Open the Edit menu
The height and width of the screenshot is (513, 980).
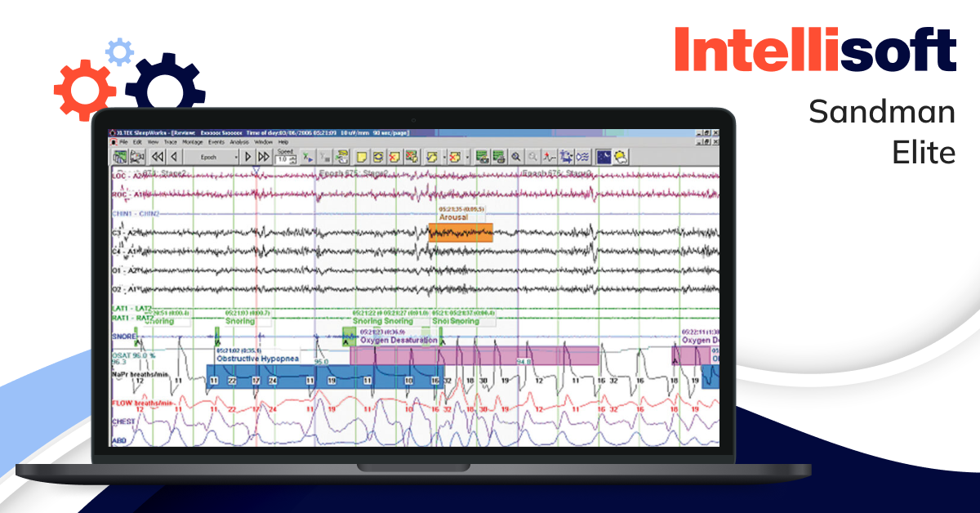coord(138,142)
